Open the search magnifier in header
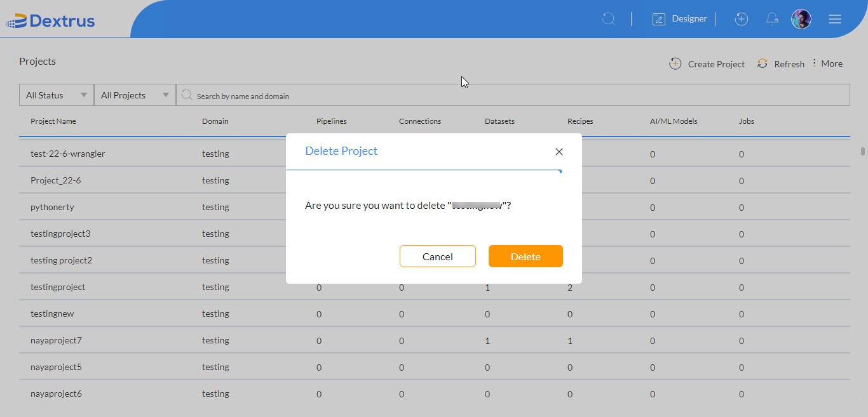 tap(609, 19)
